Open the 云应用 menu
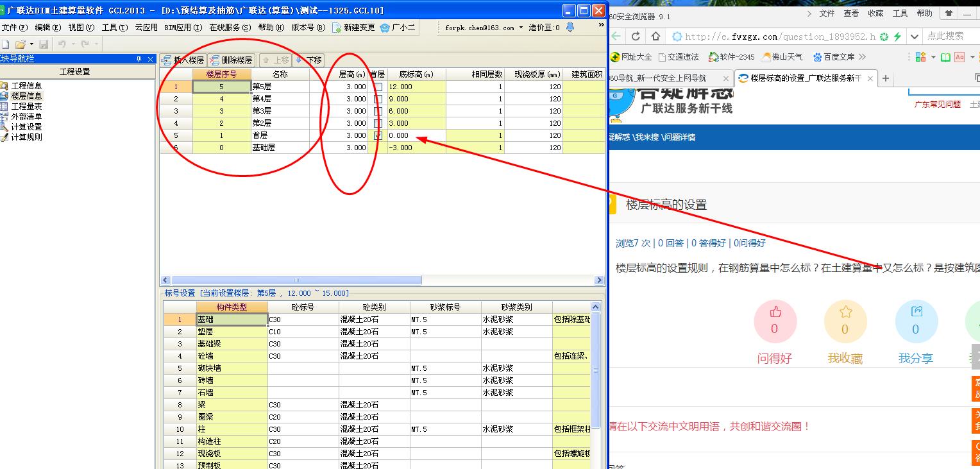This screenshot has width=980, height=469. [x=146, y=28]
